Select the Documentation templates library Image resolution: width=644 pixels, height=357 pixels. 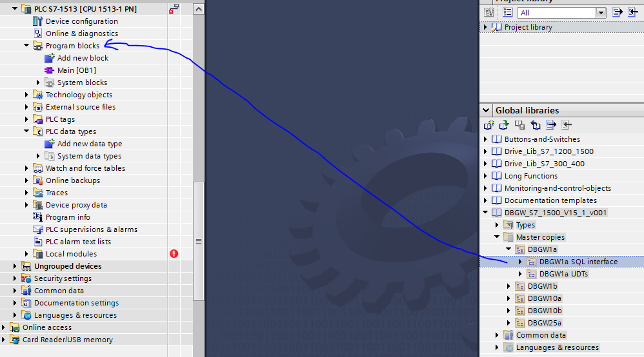[550, 200]
